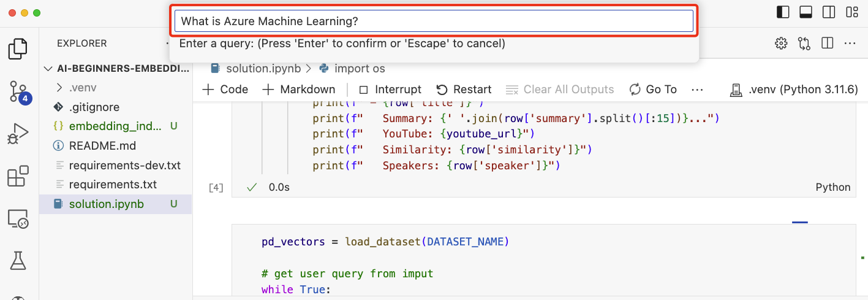The image size is (868, 300).
Task: Click the notebook settings gear icon
Action: pyautogui.click(x=780, y=44)
